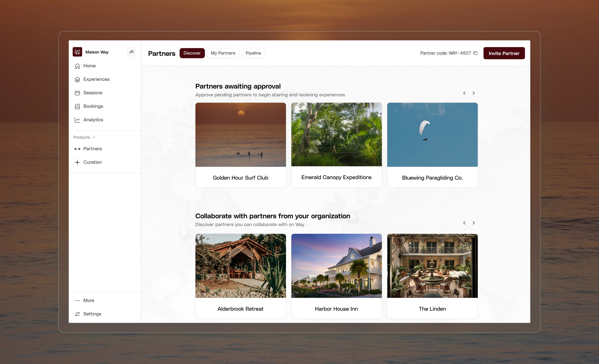Click the Sessions calendar icon
This screenshot has height=364, width=599.
(x=77, y=93)
